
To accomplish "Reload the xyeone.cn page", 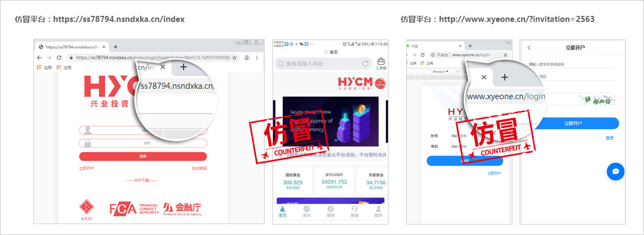I will coord(422,55).
